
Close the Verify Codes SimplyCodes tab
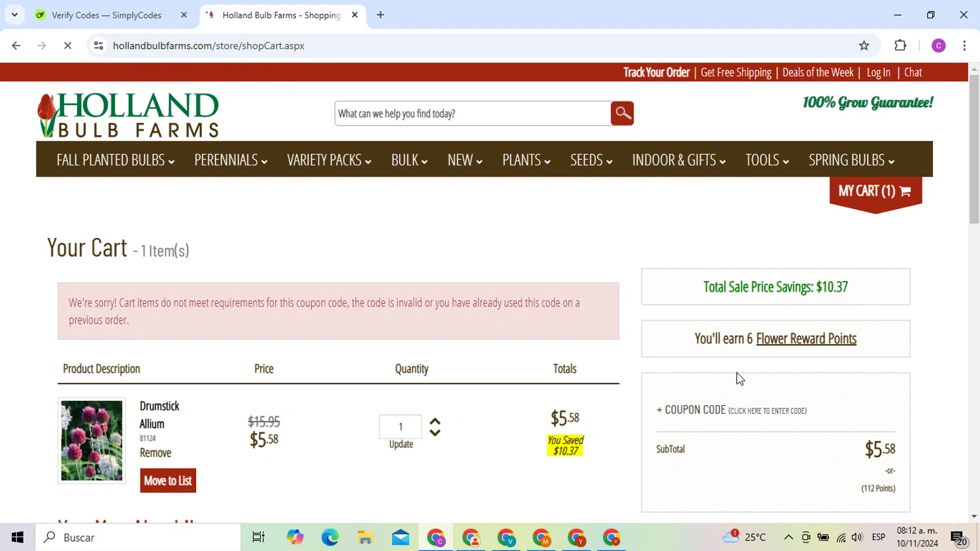coord(184,15)
